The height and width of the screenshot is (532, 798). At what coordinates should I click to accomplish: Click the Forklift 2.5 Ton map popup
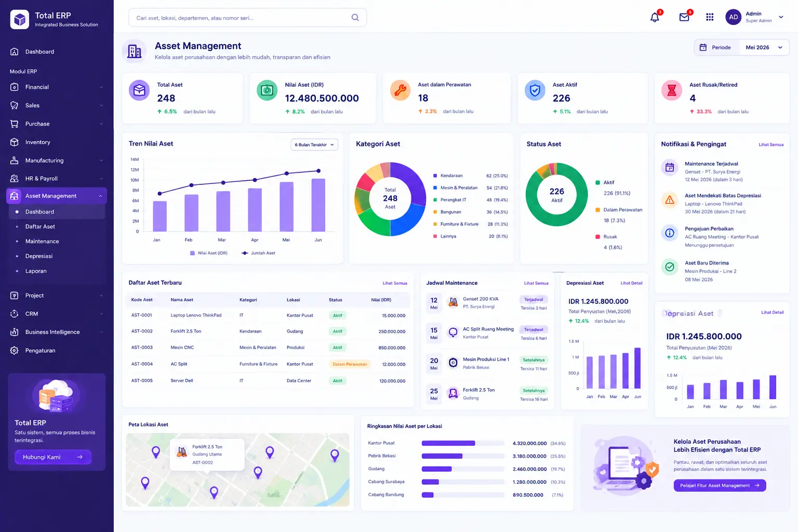[207, 455]
